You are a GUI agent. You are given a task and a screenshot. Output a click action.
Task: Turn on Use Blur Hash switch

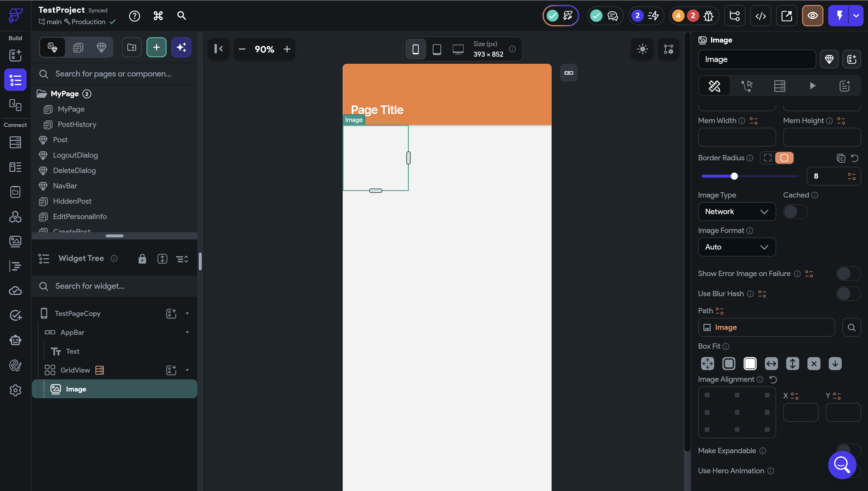point(848,294)
